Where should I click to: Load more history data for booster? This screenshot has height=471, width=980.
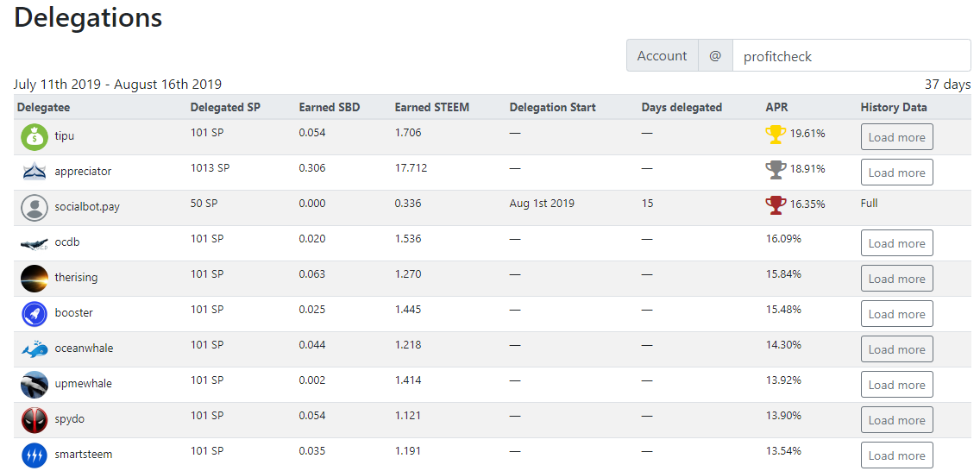click(x=897, y=314)
